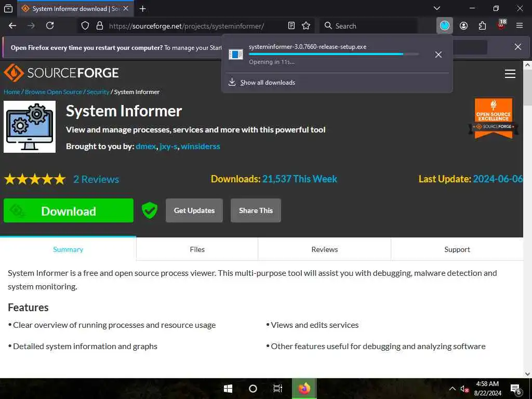Cancel the systeminformer setup download

[438, 55]
